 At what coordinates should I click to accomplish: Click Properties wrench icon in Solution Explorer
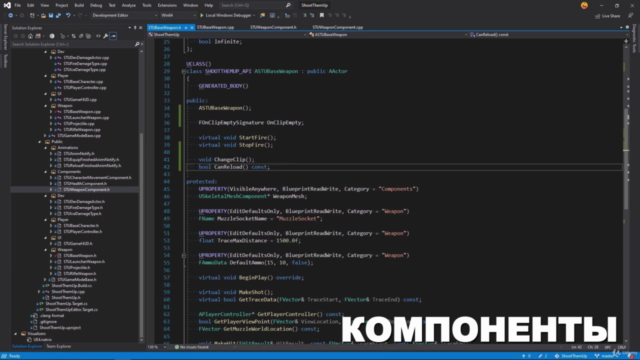point(105,36)
